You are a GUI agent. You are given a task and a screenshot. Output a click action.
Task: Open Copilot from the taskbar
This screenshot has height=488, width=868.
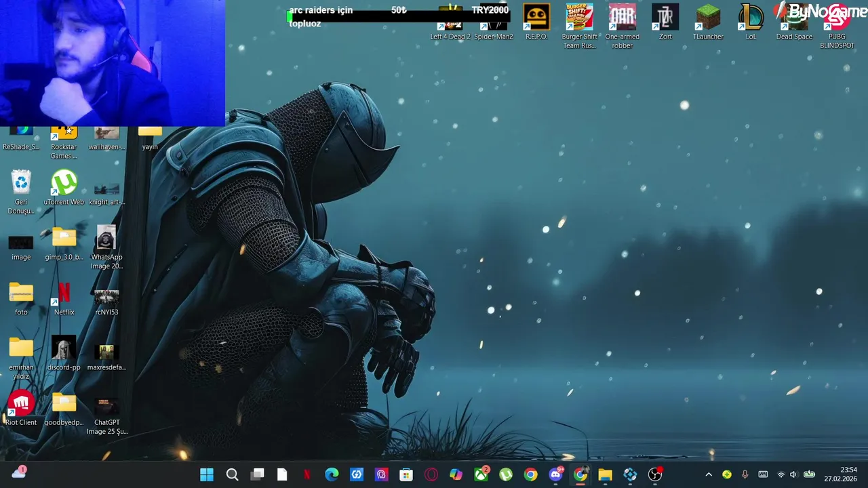click(x=456, y=474)
